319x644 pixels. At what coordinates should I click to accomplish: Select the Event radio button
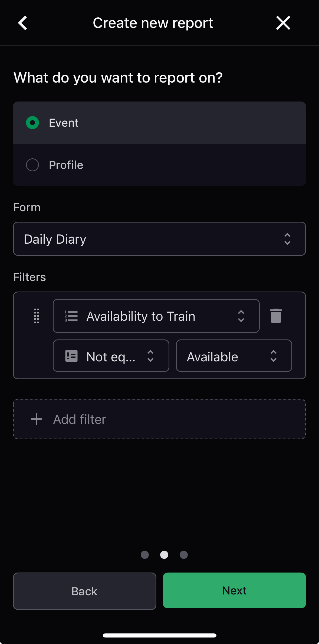(32, 123)
